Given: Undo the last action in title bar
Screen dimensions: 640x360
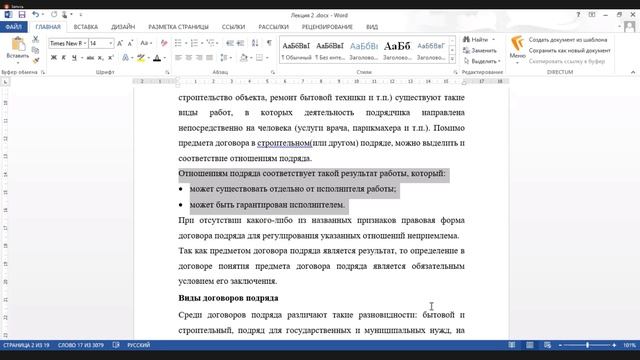Looking at the screenshot, I should [x=36, y=15].
